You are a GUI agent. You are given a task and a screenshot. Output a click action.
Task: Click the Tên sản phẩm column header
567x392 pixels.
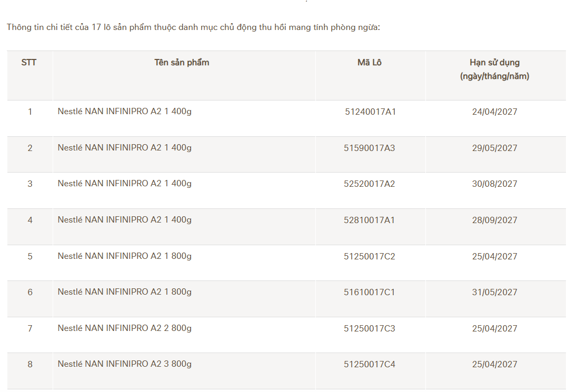click(x=182, y=63)
